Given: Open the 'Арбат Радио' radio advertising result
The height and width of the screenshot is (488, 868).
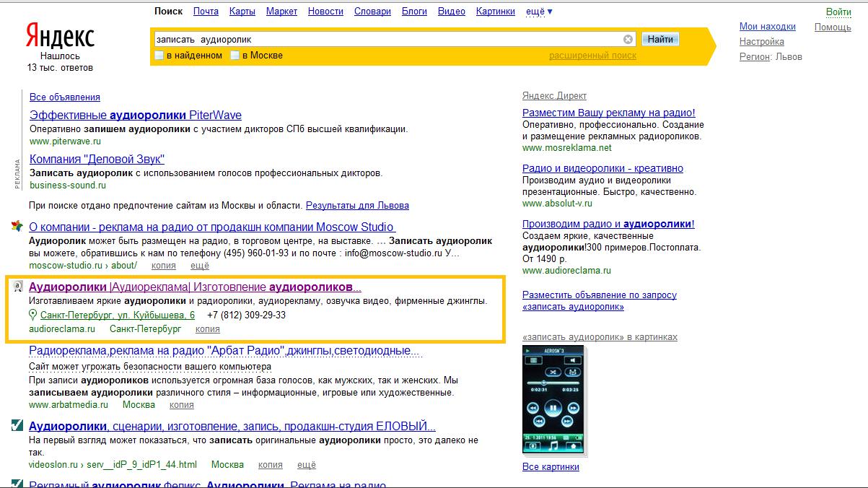Looking at the screenshot, I should [226, 351].
